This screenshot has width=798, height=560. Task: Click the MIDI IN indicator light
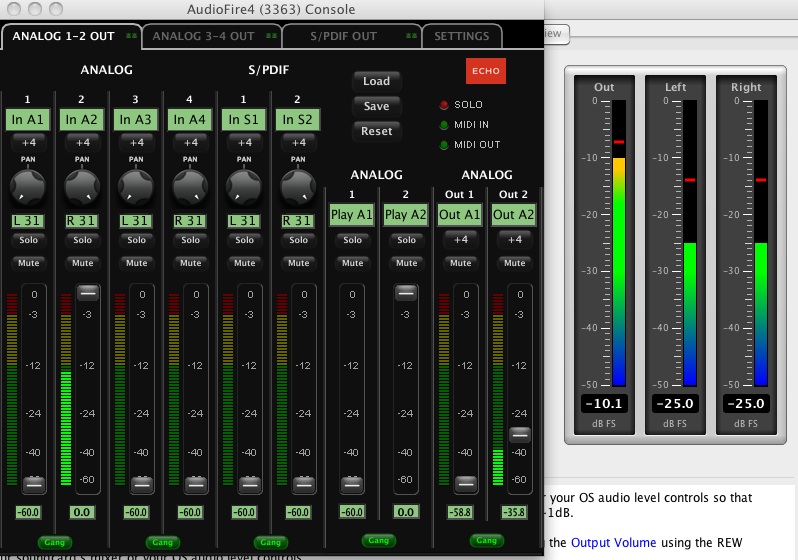click(444, 125)
